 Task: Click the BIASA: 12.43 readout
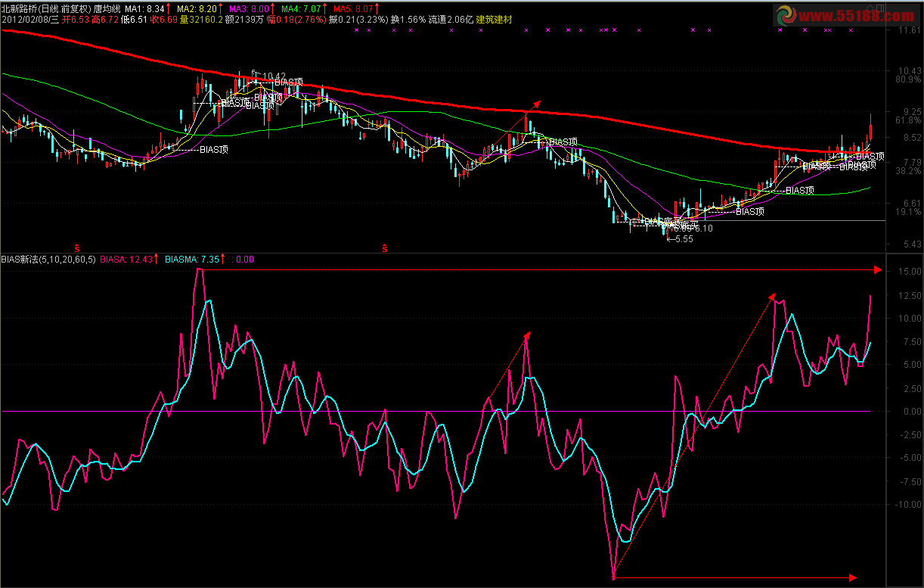pyautogui.click(x=128, y=259)
